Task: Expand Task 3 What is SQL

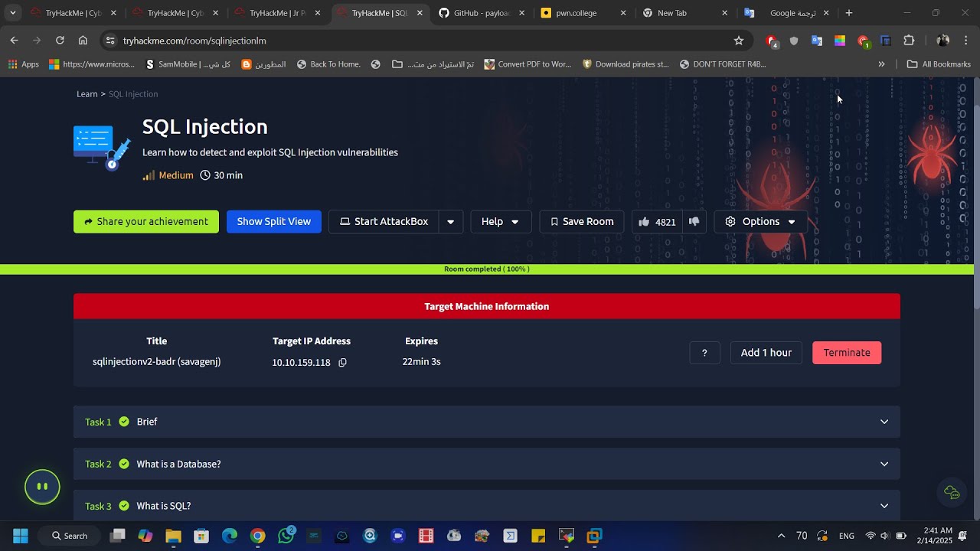Action: 487,506
